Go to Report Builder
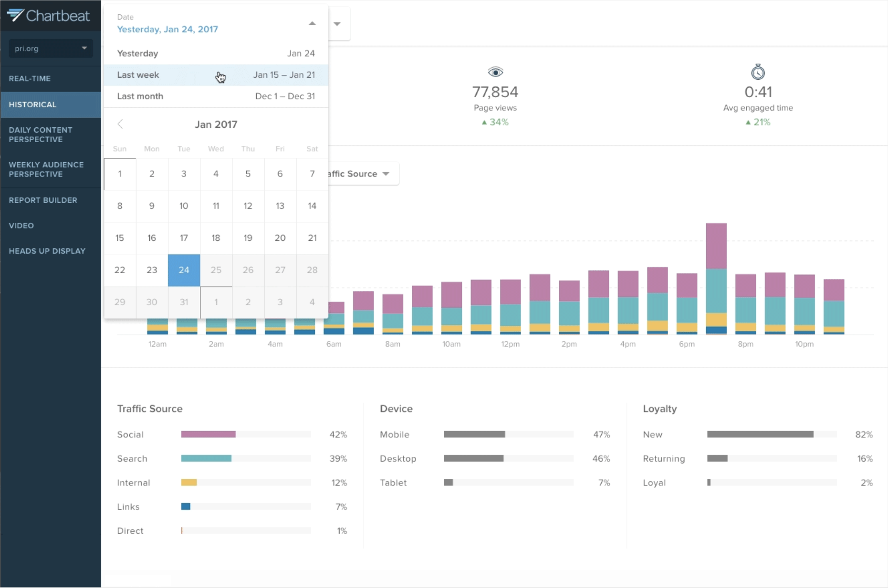This screenshot has width=888, height=588. 43,200
